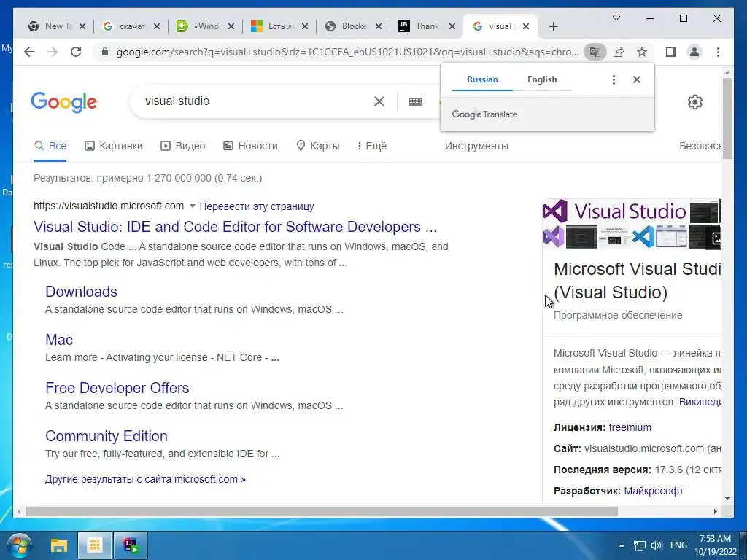
Task: Open the Chrome three-dot menu
Action: tap(718, 52)
